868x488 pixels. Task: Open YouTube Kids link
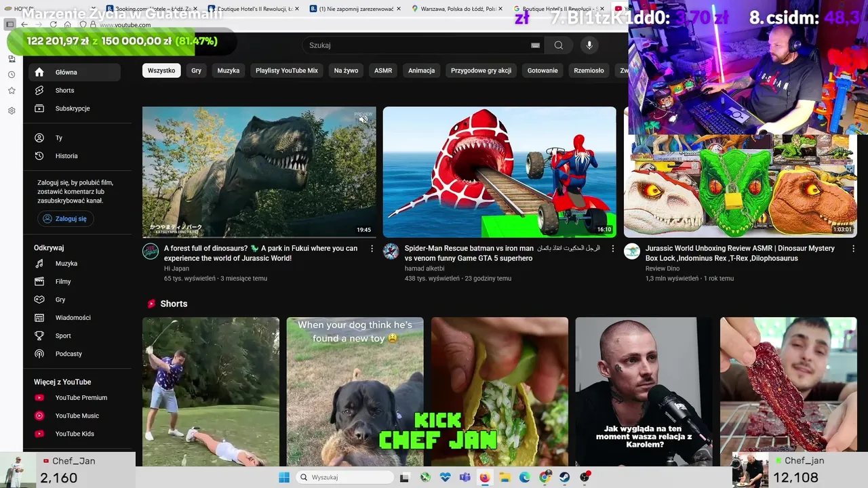75,434
